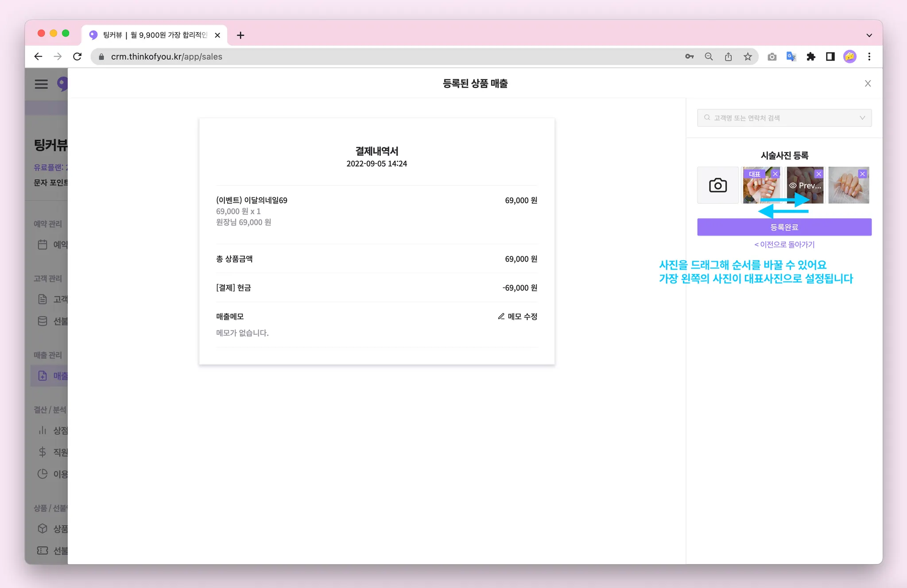Viewport: 907px width, 588px height.
Task: Open the customer name search dropdown arrow
Action: 862,118
